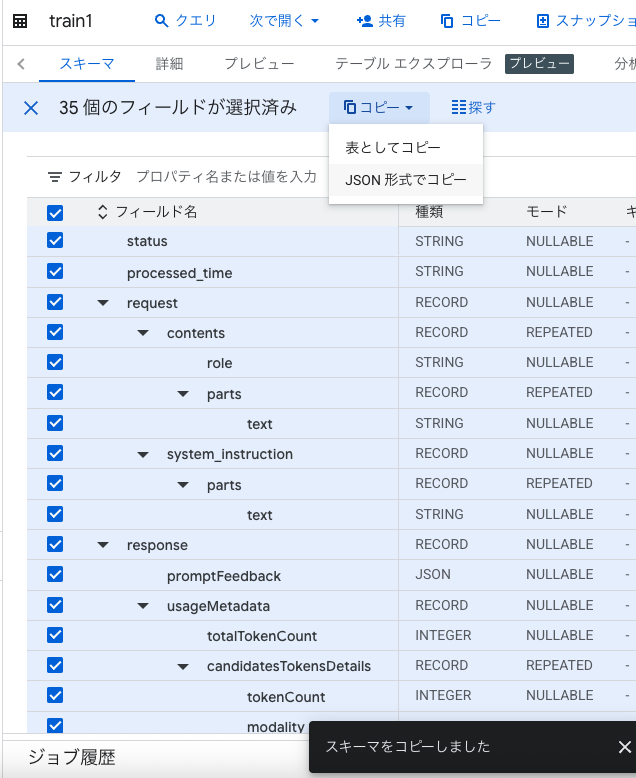Screen dimensions: 636x778
Task: Click the snapshot icon in the toolbar
Action: click(x=543, y=21)
